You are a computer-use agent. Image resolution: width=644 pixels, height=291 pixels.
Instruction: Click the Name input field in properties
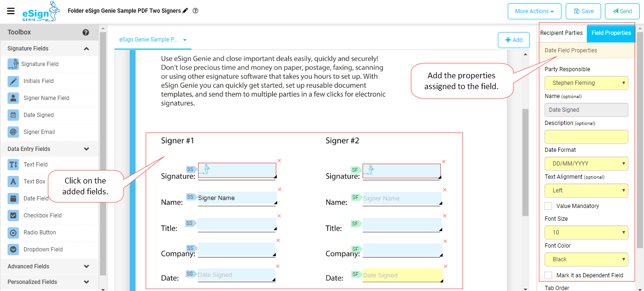coord(586,110)
